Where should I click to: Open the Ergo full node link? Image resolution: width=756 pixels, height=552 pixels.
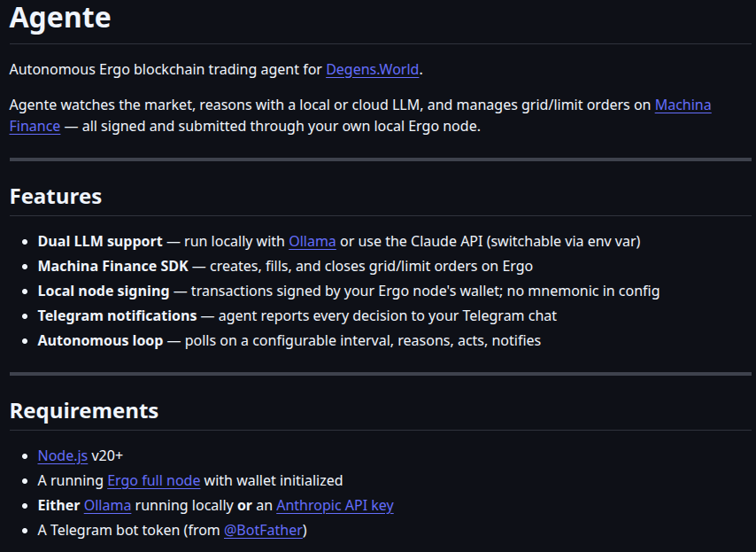[x=153, y=480]
